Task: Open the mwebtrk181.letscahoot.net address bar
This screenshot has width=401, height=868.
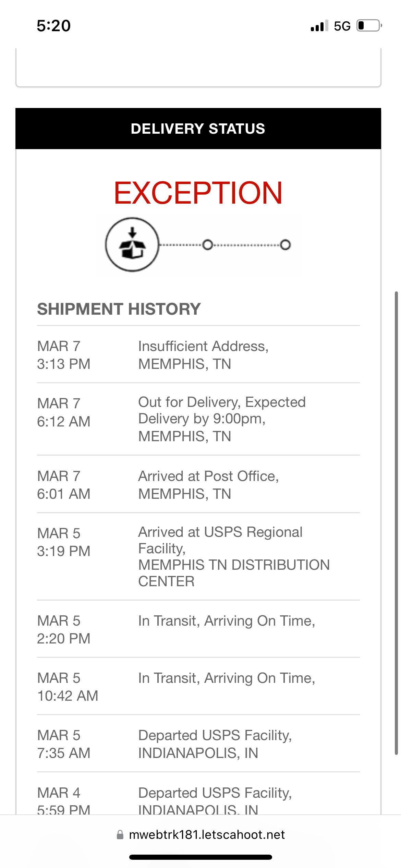Action: pyautogui.click(x=206, y=834)
